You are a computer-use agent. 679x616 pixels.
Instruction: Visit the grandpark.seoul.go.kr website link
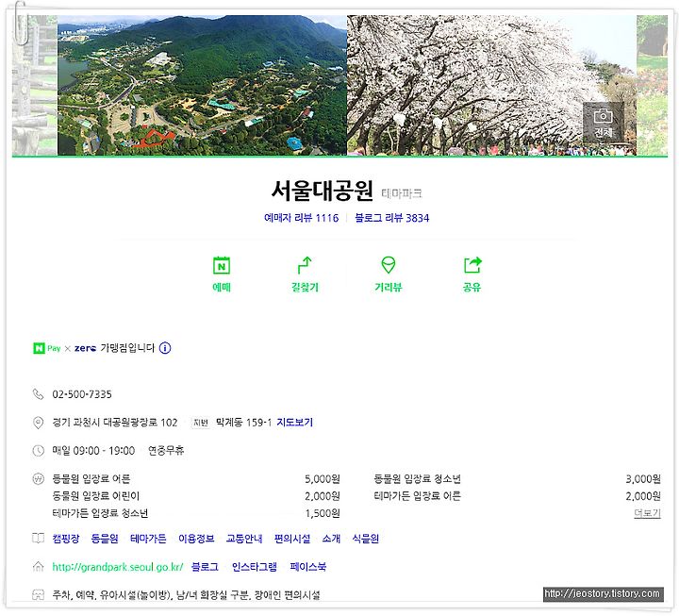tap(117, 567)
